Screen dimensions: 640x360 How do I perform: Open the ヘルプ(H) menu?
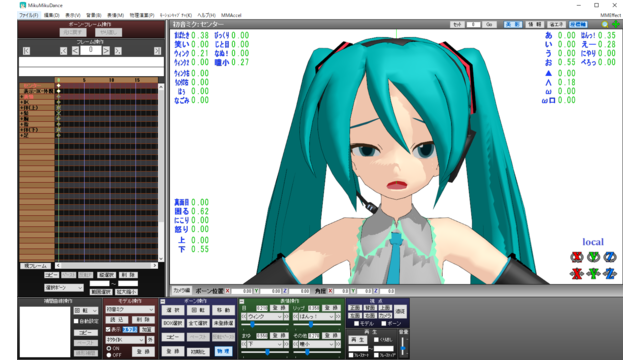207,15
